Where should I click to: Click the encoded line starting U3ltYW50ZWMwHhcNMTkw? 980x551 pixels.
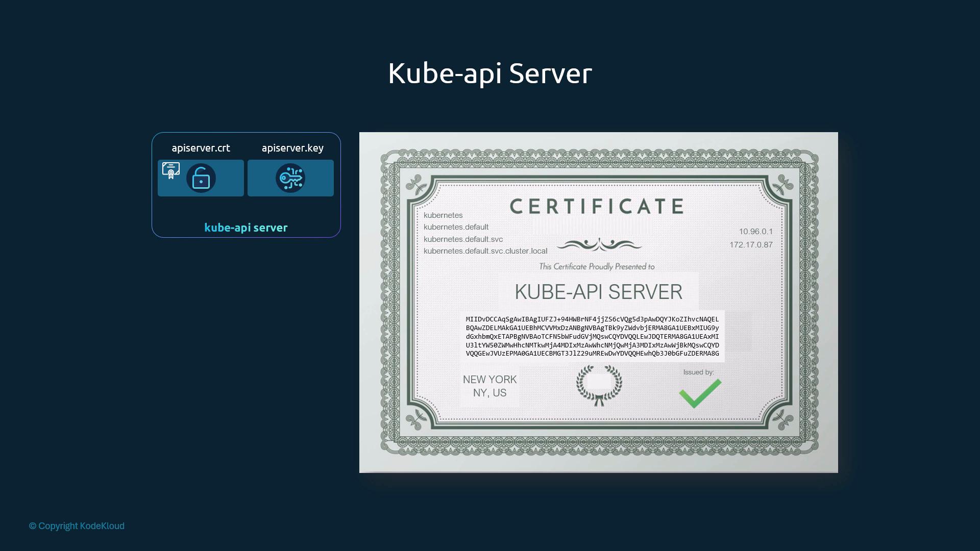[592, 345]
